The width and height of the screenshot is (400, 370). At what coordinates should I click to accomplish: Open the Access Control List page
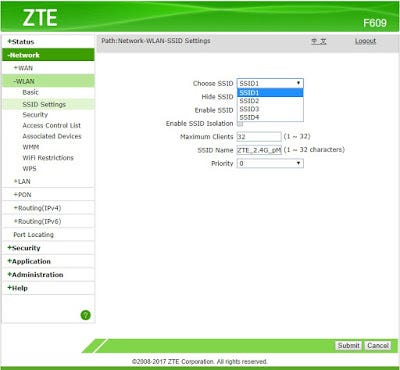point(51,125)
